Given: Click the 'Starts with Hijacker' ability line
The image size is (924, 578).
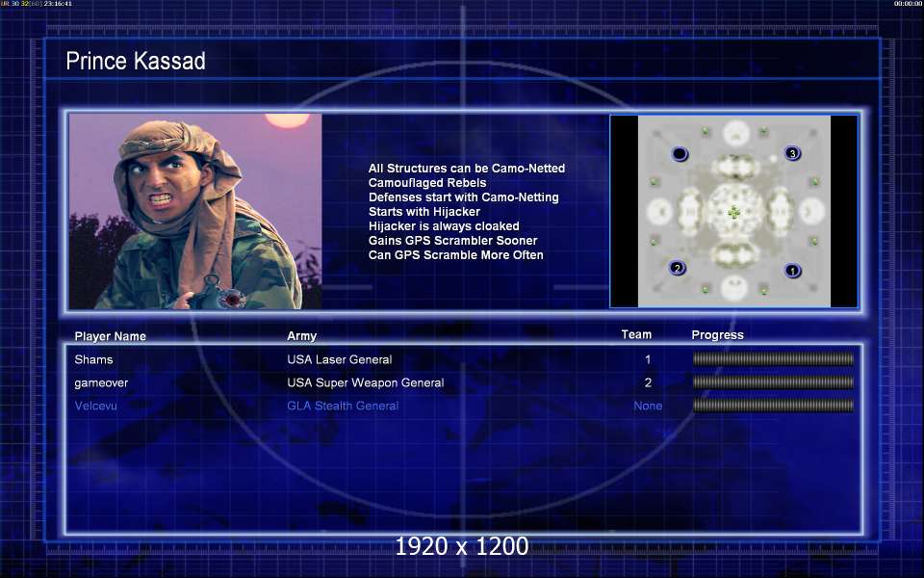Looking at the screenshot, I should [x=424, y=212].
